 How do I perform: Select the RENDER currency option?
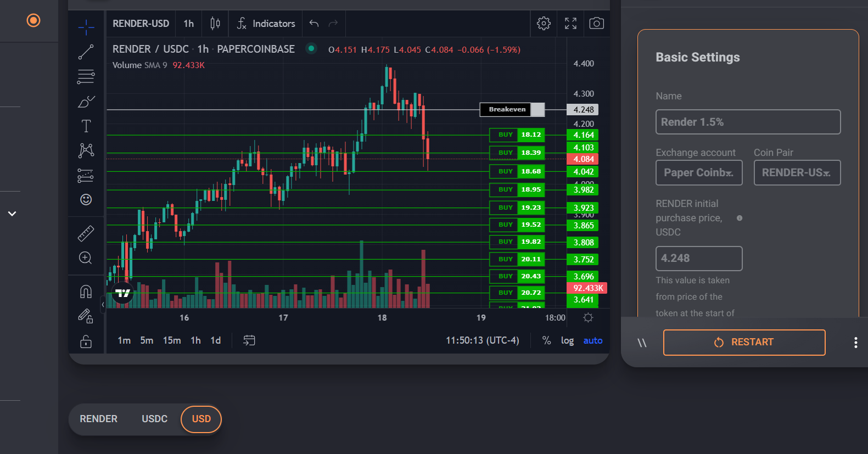click(x=99, y=419)
